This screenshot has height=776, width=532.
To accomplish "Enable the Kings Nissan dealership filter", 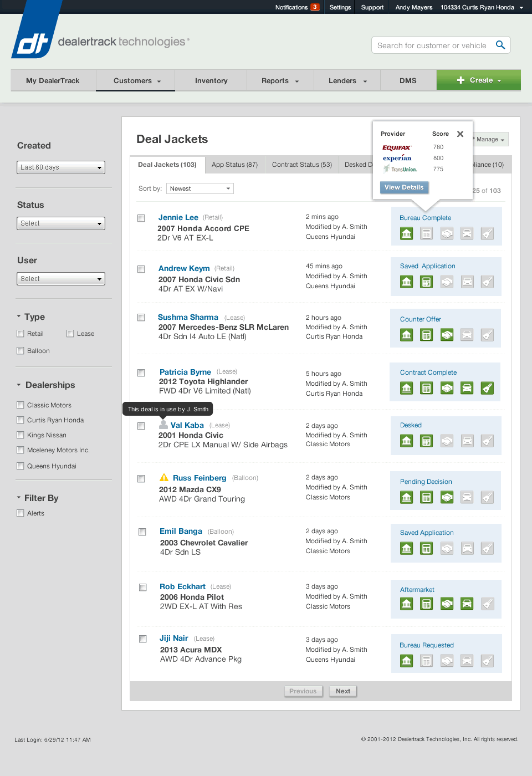I will [x=21, y=435].
